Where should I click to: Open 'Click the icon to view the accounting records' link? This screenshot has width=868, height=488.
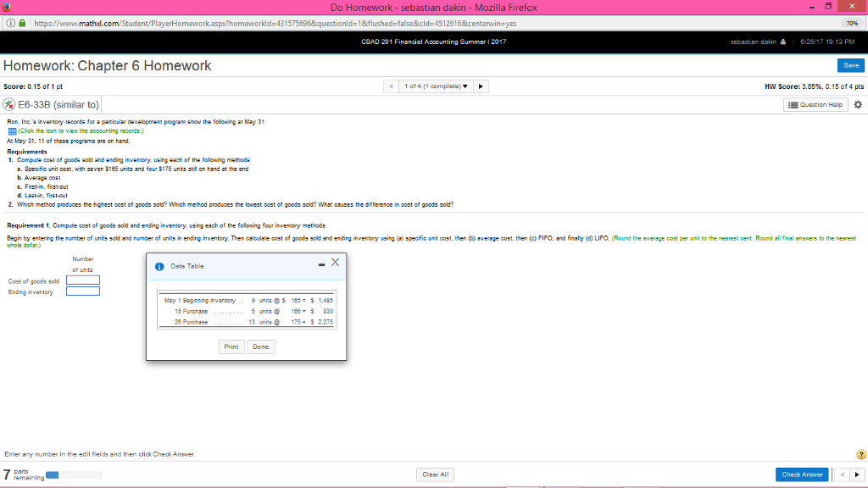[x=81, y=131]
